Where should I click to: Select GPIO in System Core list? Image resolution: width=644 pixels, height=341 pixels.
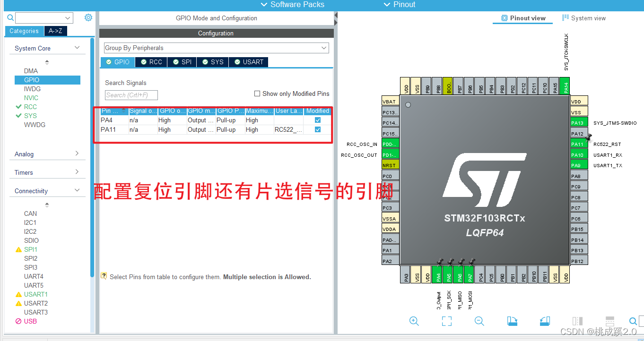pyautogui.click(x=47, y=80)
